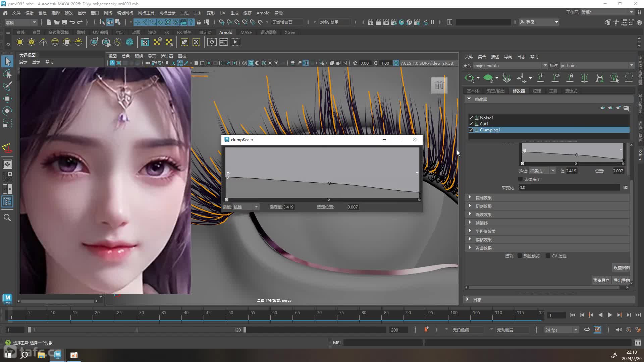
Task: Launch Maya from the Windows taskbar
Action: point(58,355)
